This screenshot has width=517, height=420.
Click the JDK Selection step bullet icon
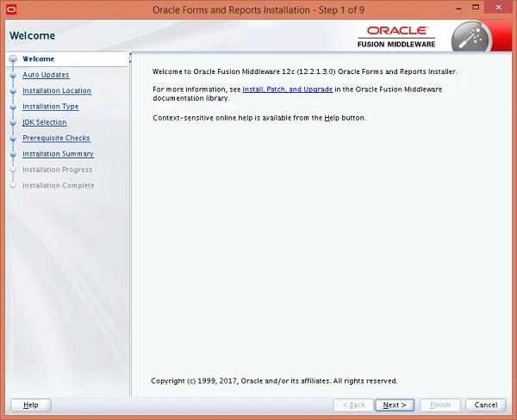[13, 122]
